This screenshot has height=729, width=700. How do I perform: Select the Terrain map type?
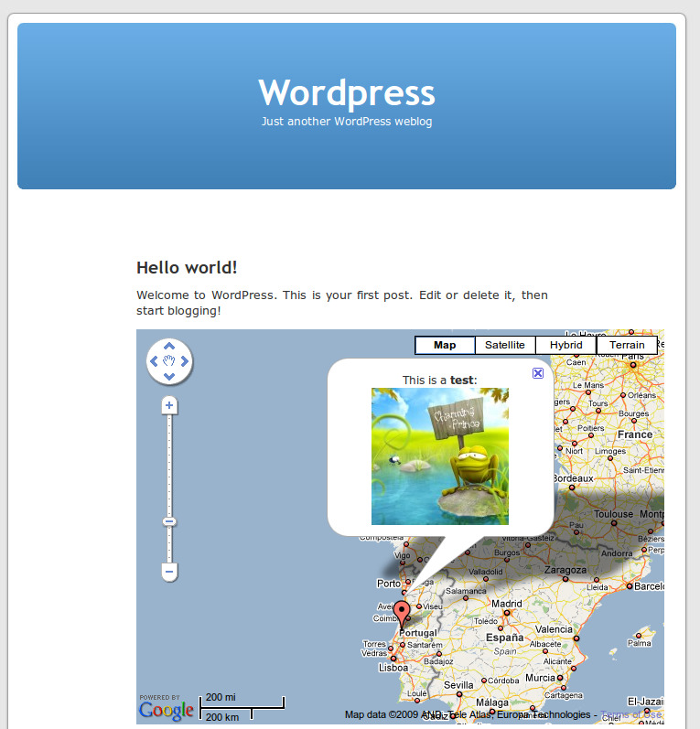[627, 345]
